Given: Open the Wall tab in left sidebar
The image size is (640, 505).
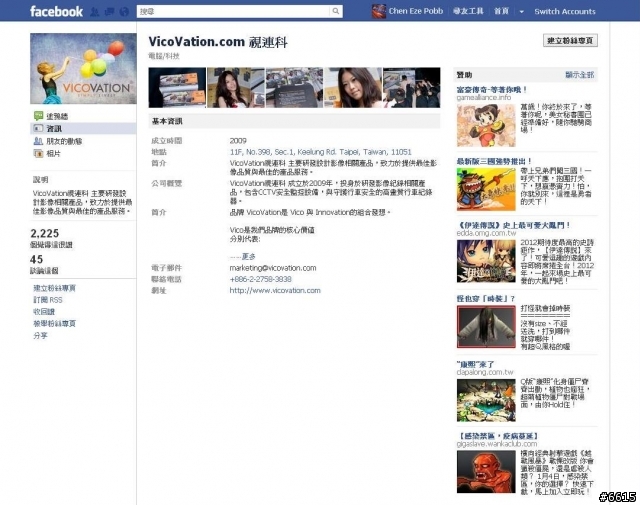Looking at the screenshot, I should coord(57,116).
